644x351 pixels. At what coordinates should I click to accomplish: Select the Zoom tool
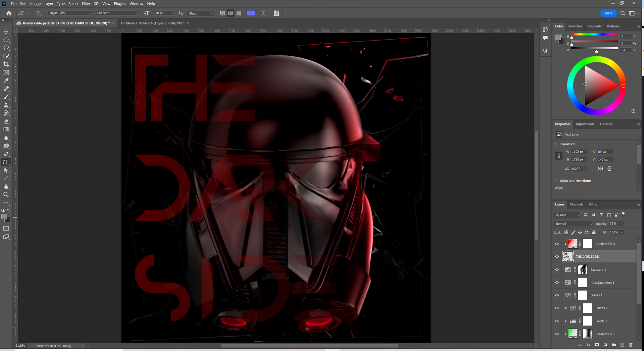click(x=6, y=195)
